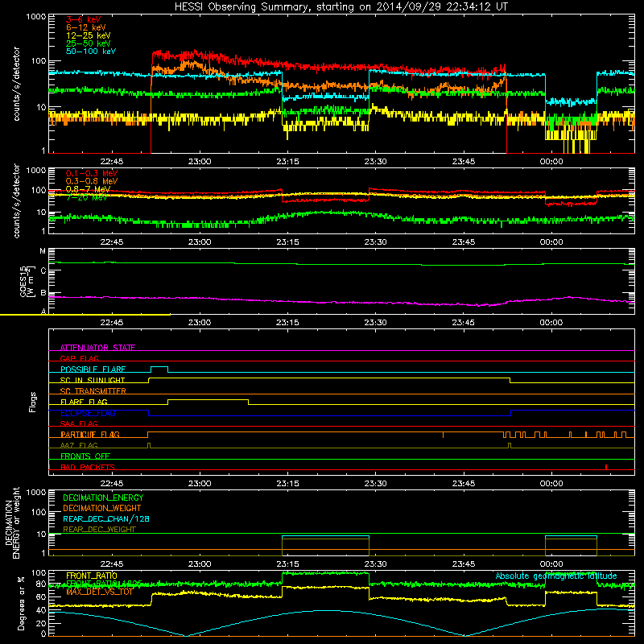644x644 pixels.
Task: Click the FRONT_RATIO legend label
Action: [92, 576]
